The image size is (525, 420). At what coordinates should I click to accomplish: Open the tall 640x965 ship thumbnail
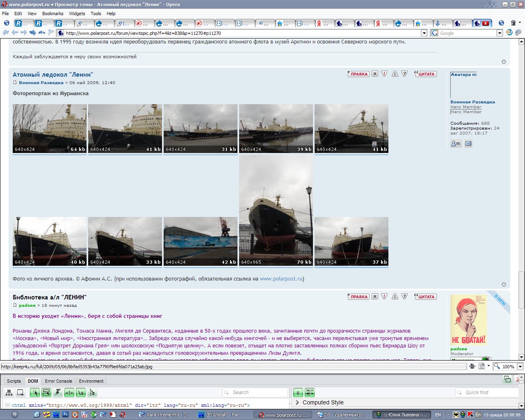pos(276,211)
